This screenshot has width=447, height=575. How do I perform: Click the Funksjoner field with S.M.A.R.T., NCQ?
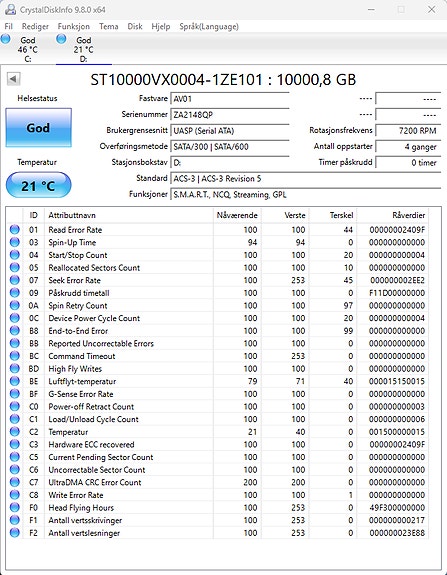tap(305, 194)
